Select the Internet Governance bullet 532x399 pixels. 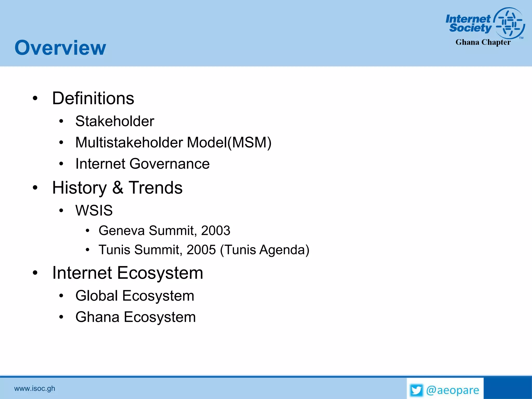click(x=142, y=164)
